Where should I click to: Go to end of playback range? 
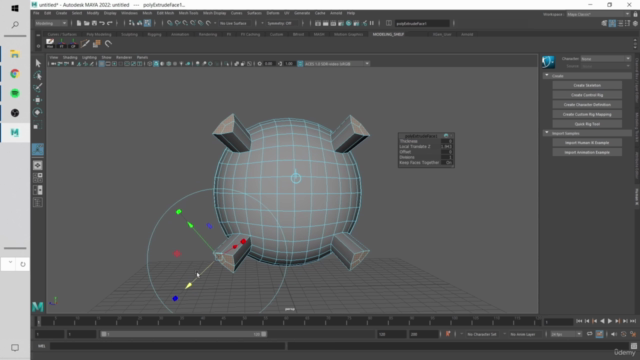[x=633, y=321]
